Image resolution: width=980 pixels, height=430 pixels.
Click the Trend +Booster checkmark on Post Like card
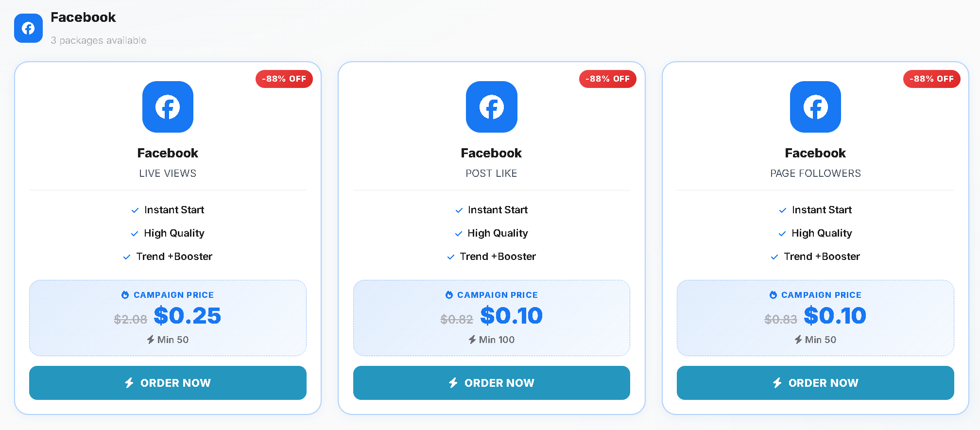451,257
